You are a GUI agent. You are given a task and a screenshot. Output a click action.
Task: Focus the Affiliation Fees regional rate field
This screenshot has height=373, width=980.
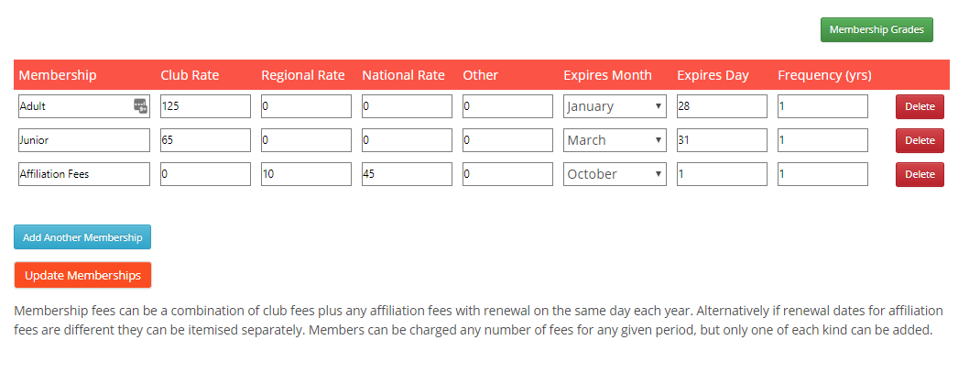click(x=306, y=174)
